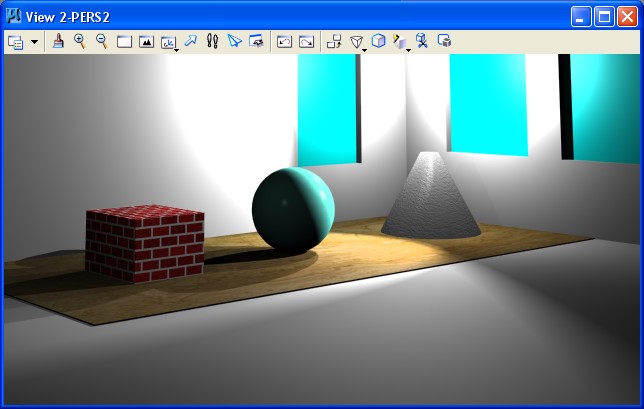644x409 pixels.
Task: Activate the Clip Volume scissors tool
Action: [x=422, y=41]
